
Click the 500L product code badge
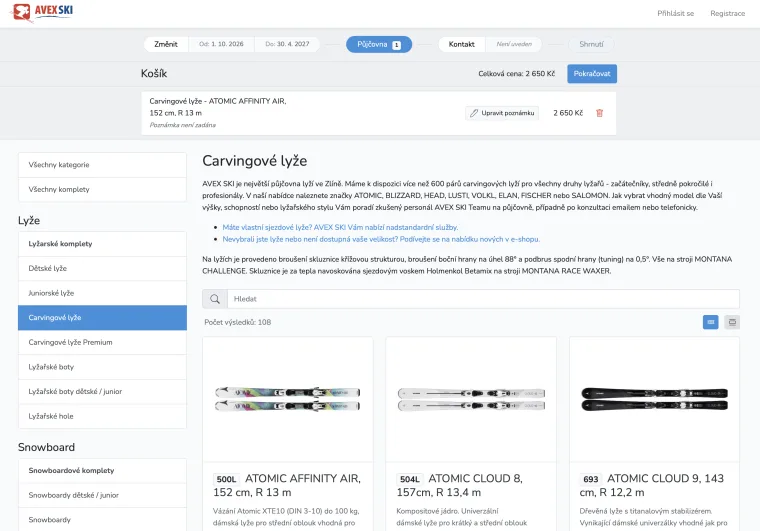[226, 479]
